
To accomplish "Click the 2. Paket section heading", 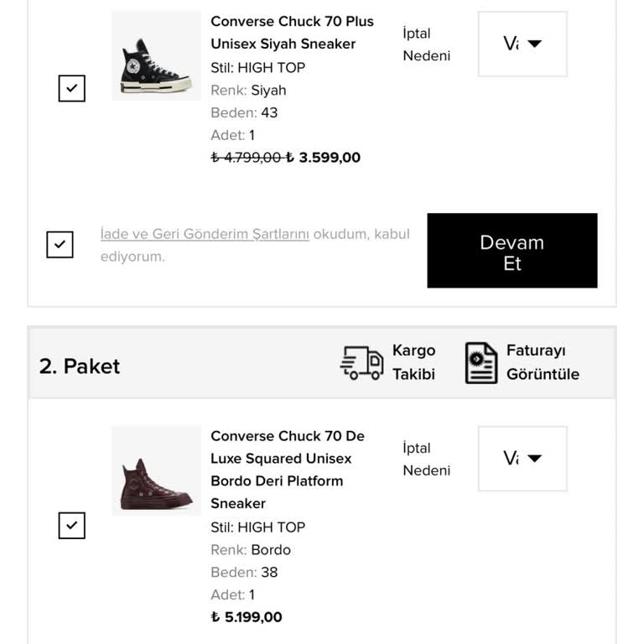I will [80, 366].
